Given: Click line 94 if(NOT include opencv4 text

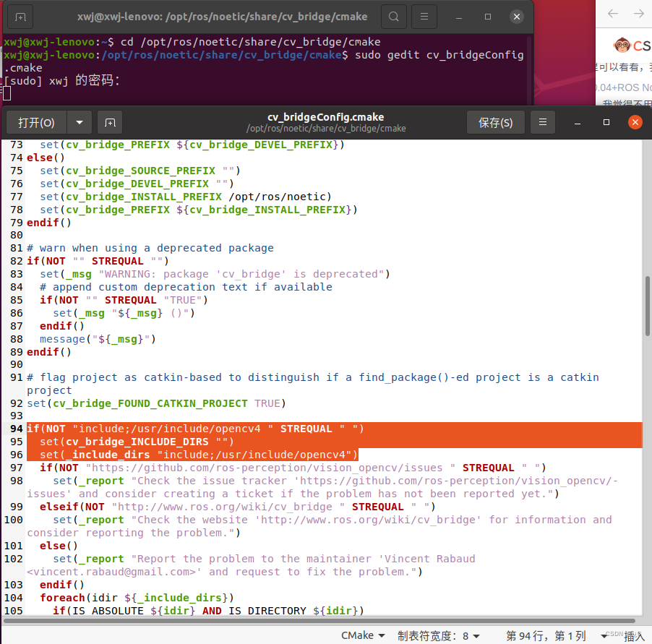Looking at the screenshot, I should [195, 429].
